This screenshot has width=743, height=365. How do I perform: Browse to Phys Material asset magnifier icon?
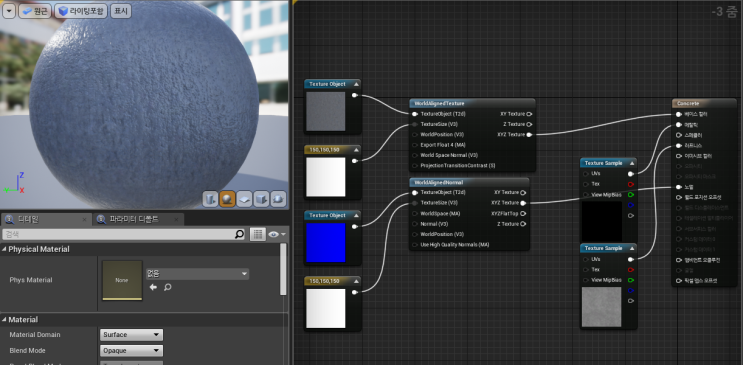tap(167, 287)
